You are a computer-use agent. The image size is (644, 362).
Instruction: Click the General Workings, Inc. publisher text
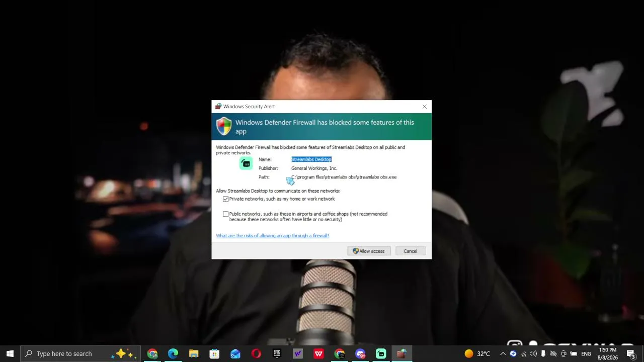314,168
